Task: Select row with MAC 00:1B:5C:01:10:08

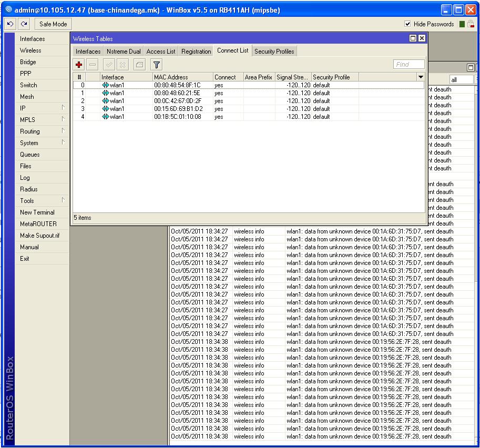Action: 249,117
